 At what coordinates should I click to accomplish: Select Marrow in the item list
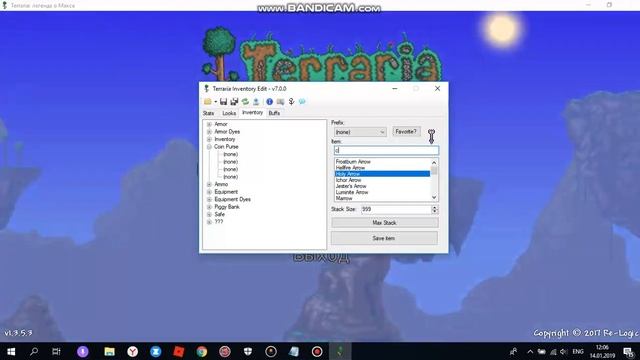(x=382, y=198)
